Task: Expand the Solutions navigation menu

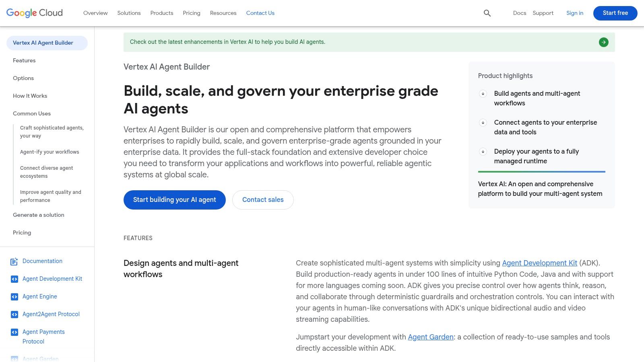Action: [x=129, y=13]
